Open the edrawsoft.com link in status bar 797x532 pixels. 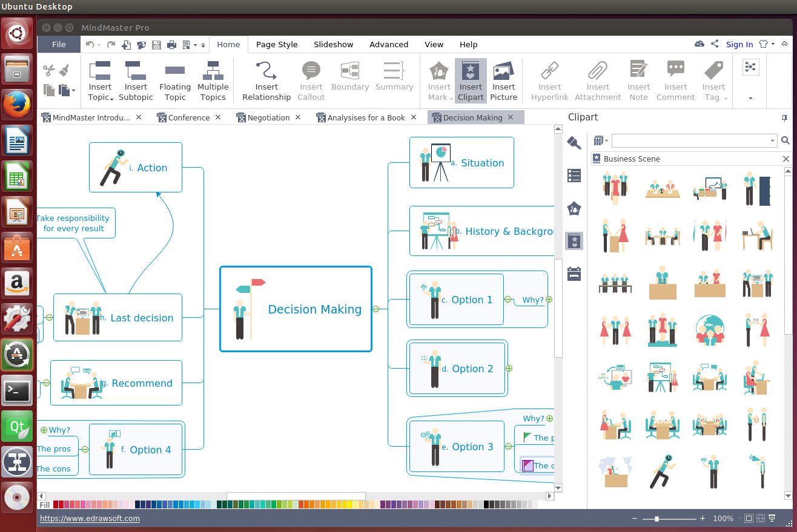coord(90,518)
